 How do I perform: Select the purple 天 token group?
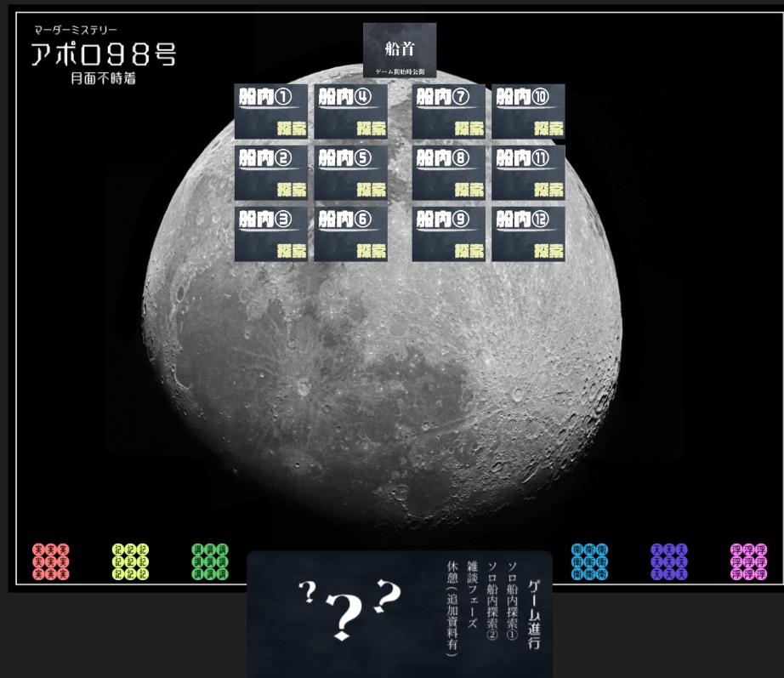click(x=669, y=561)
